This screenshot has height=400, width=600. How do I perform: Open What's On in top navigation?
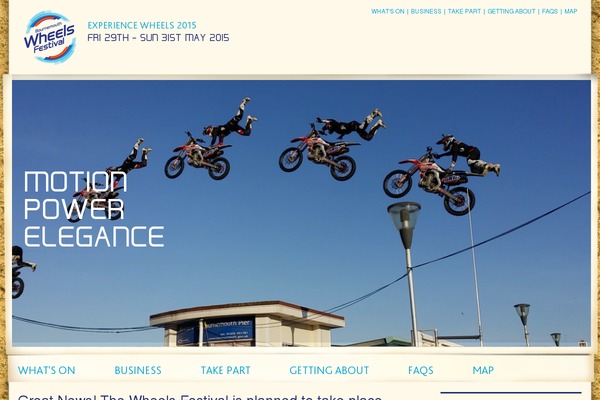[x=388, y=11]
